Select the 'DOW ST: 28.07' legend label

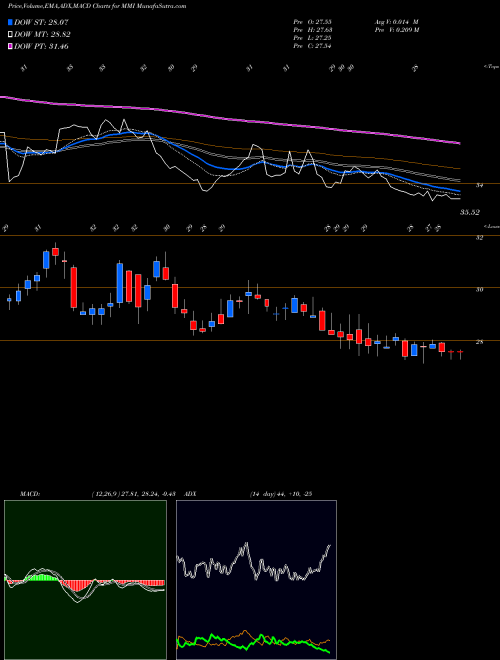(41, 22)
